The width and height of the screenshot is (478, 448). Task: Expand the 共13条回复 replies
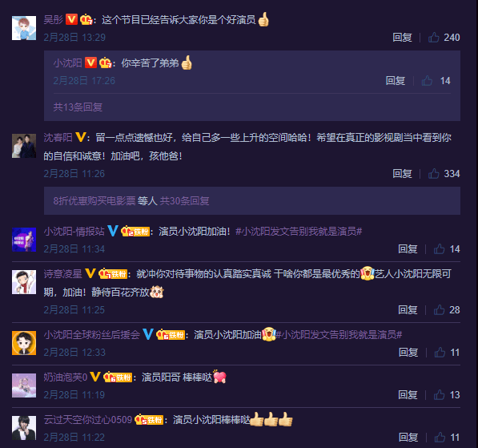click(x=78, y=107)
